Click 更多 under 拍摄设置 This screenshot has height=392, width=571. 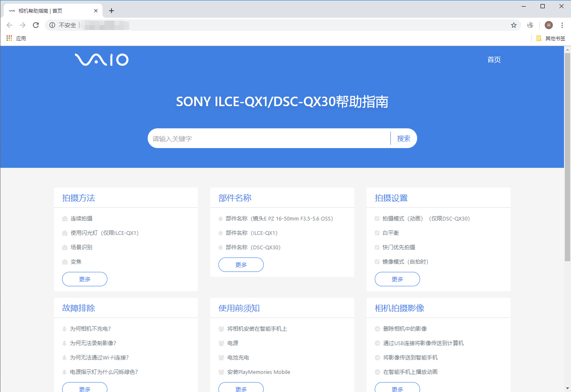tap(397, 279)
